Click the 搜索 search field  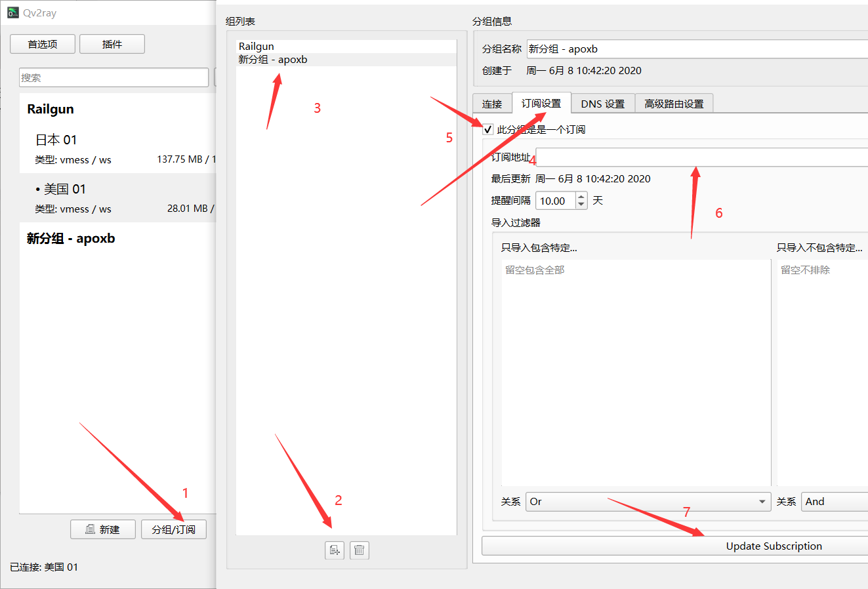pyautogui.click(x=114, y=77)
